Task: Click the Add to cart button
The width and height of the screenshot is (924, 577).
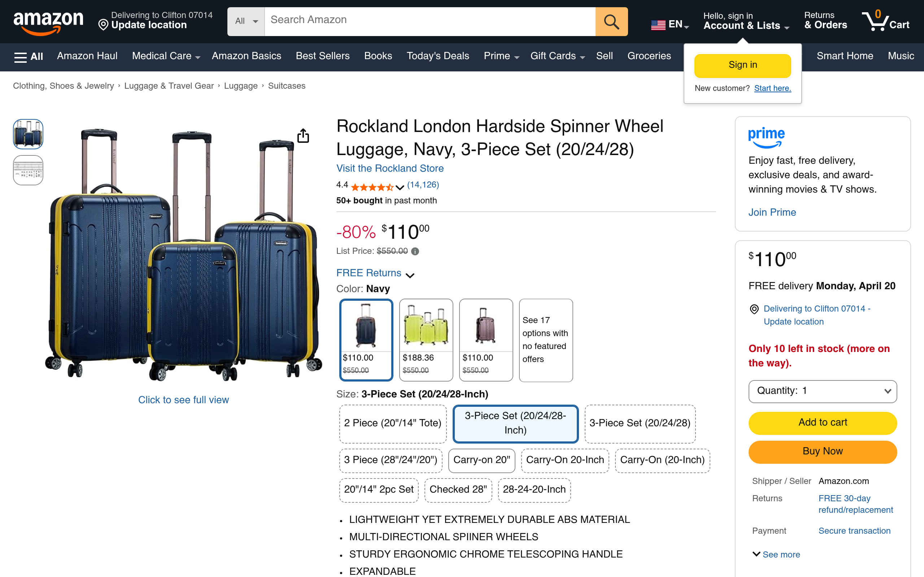Action: [823, 422]
